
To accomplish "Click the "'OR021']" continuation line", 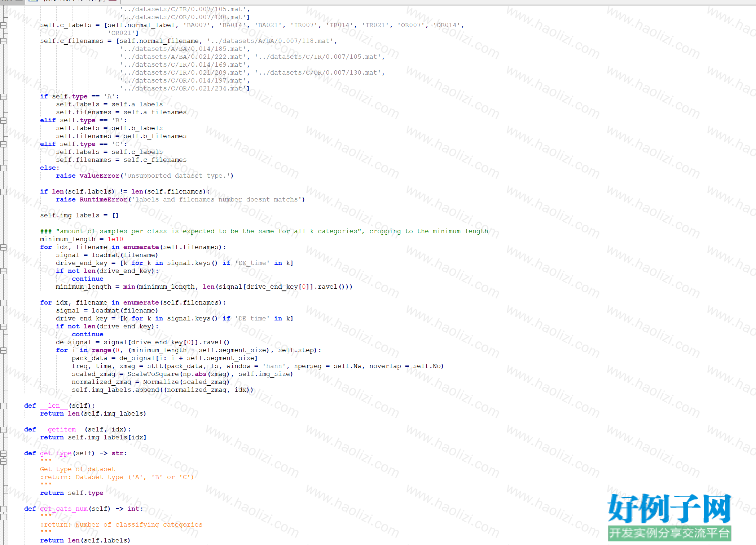I will (123, 33).
